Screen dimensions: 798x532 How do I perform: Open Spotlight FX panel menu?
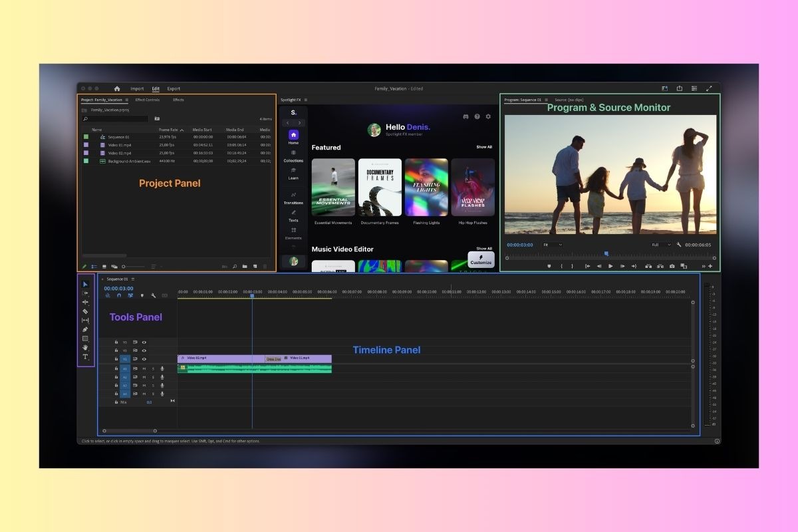coord(305,100)
